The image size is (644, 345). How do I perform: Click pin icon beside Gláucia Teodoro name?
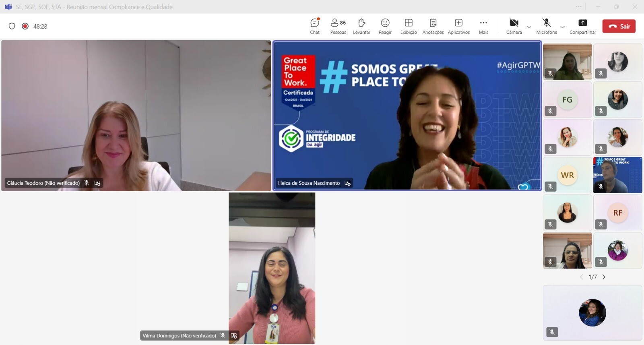(x=97, y=183)
